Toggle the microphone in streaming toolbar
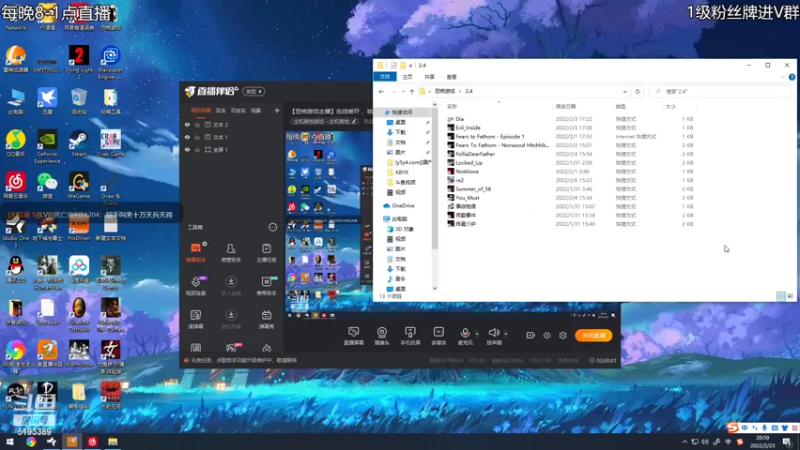This screenshot has height=450, width=800. (465, 336)
